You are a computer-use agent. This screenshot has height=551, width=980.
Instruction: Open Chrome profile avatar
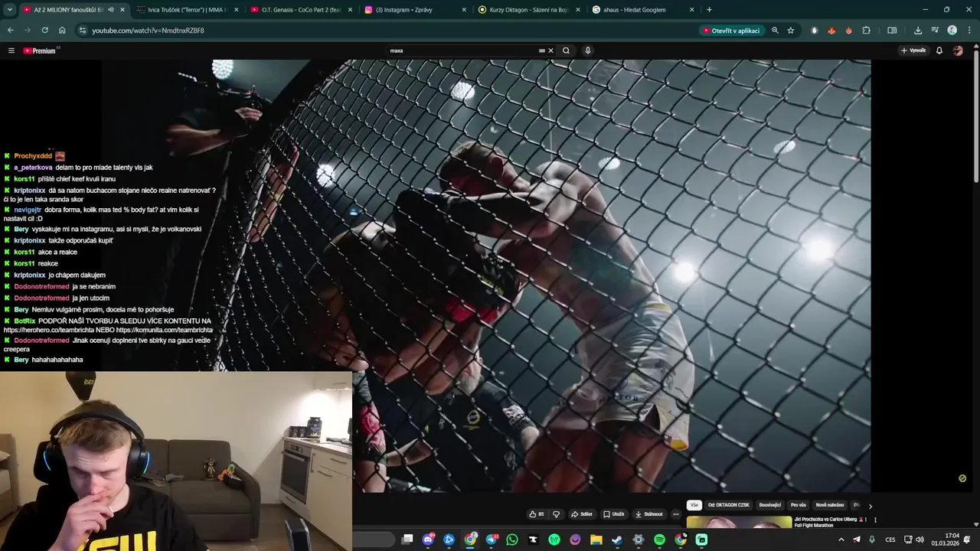click(x=952, y=31)
